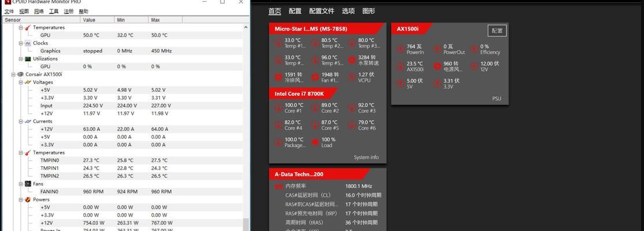Select the TMPIN1 row
Screen dimensions: 644x231
[x=123, y=168]
